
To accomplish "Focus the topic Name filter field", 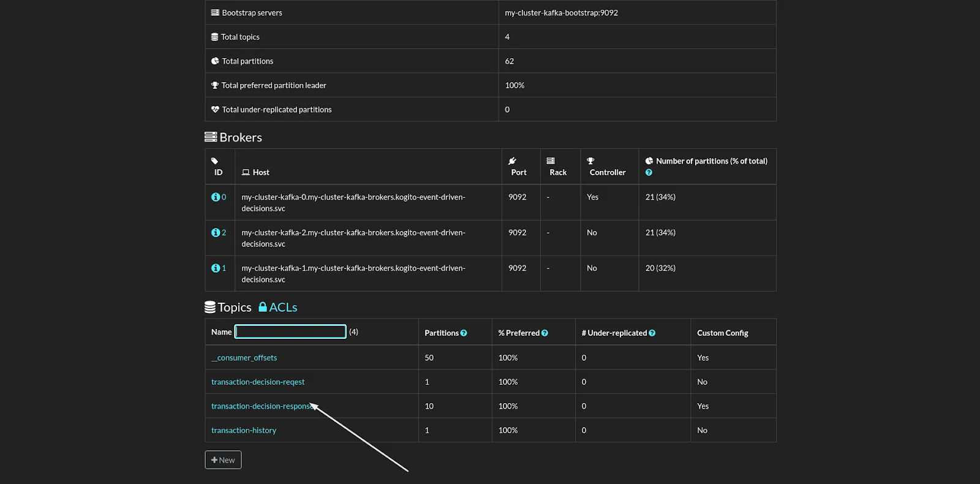I will click(290, 332).
